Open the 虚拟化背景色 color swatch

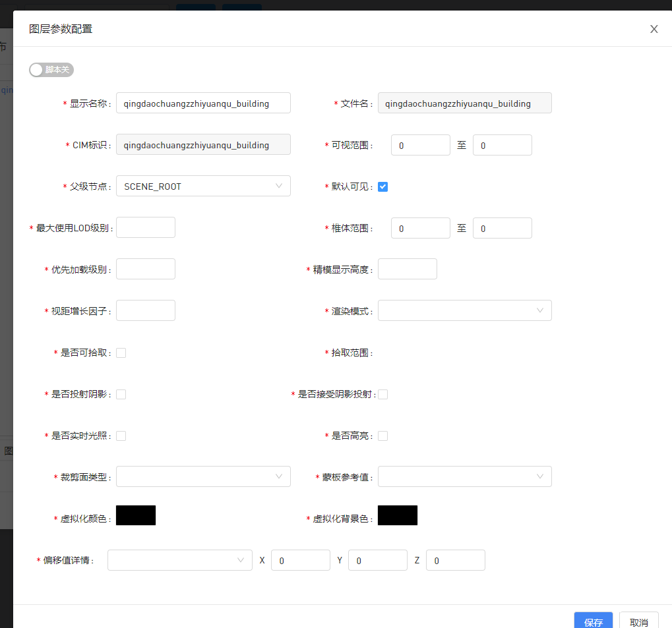[398, 515]
